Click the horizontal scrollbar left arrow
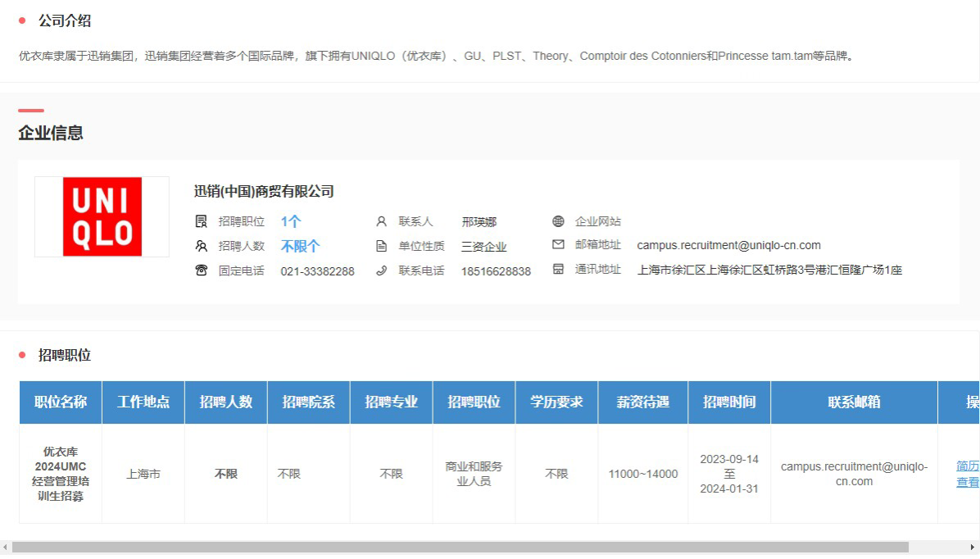This screenshot has height=559, width=980. (x=6, y=547)
